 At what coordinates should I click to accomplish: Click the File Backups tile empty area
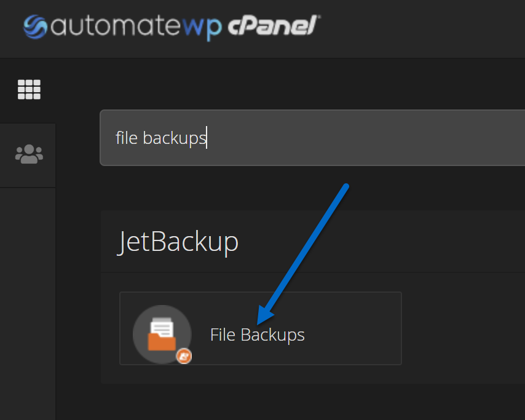pyautogui.click(x=352, y=328)
